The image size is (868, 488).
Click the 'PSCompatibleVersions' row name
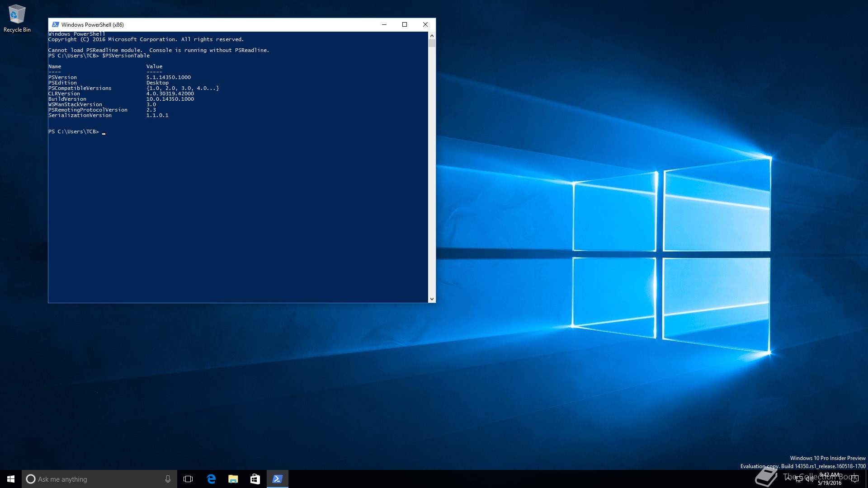[80, 88]
